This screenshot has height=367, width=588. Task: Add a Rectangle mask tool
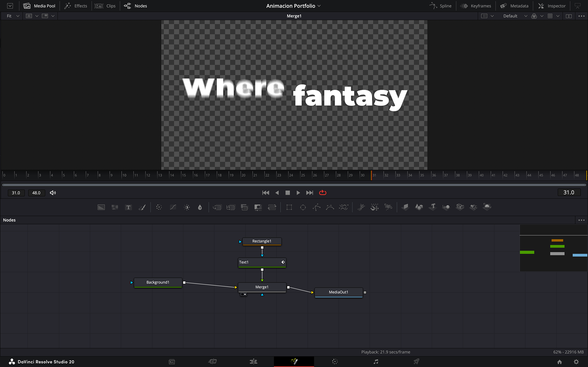click(289, 207)
